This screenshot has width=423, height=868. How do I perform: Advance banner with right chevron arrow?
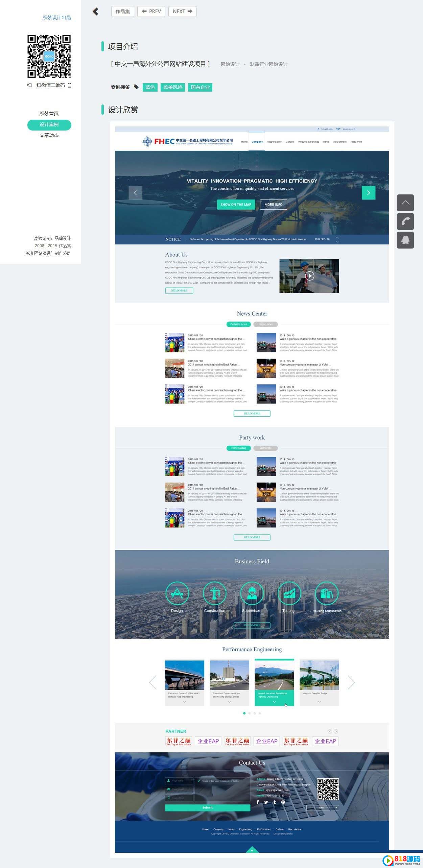point(369,193)
